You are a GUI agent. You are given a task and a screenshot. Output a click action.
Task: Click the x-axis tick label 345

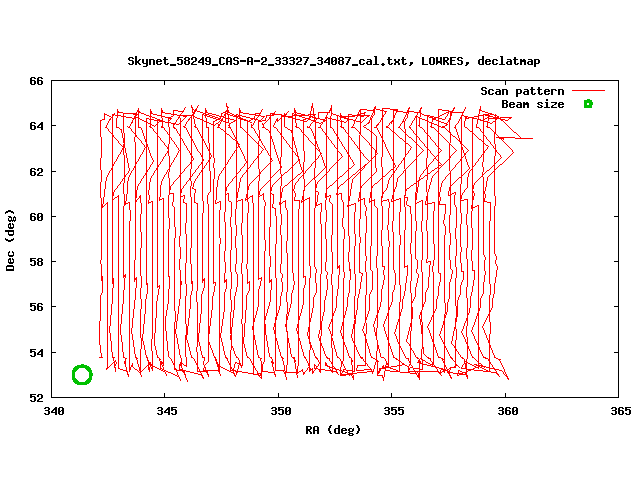click(x=167, y=411)
